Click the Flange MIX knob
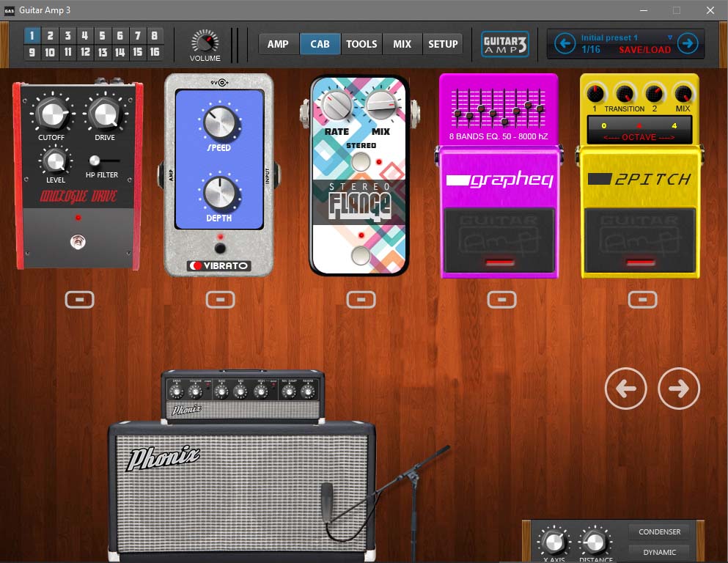 [380, 106]
